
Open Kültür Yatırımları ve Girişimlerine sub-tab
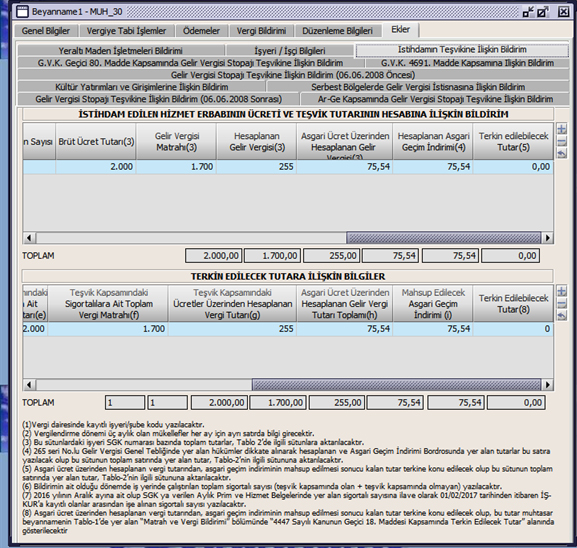(142, 87)
